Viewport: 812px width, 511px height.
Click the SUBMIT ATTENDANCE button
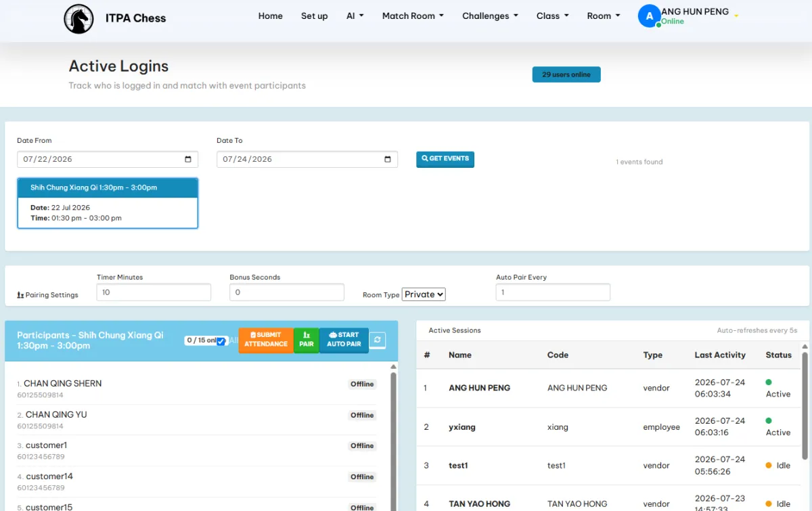coord(266,340)
